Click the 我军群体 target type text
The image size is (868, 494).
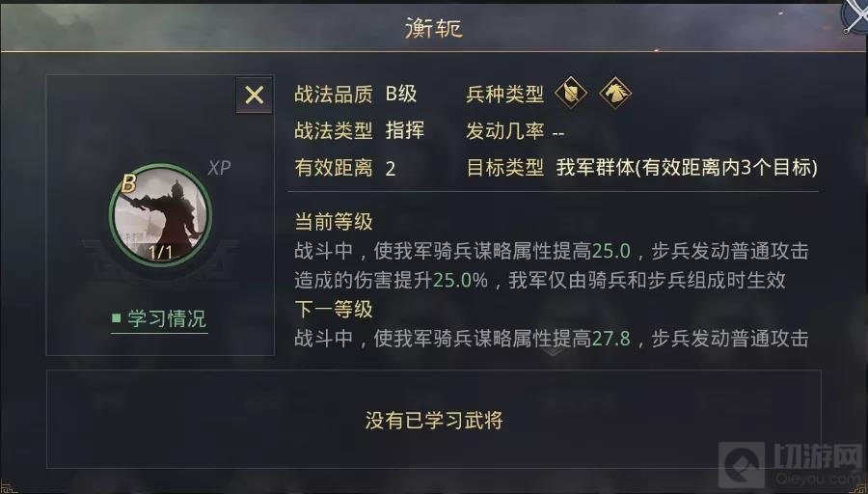687,168
